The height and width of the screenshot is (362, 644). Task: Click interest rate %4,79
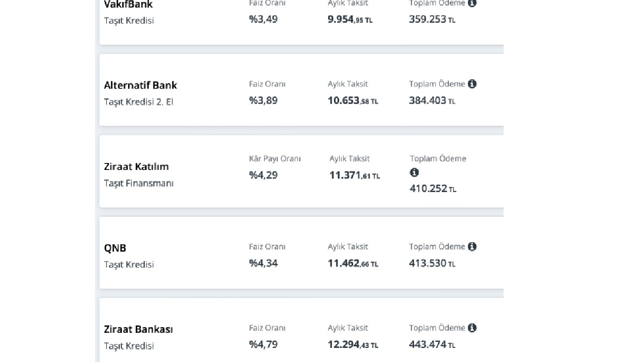[x=263, y=344]
